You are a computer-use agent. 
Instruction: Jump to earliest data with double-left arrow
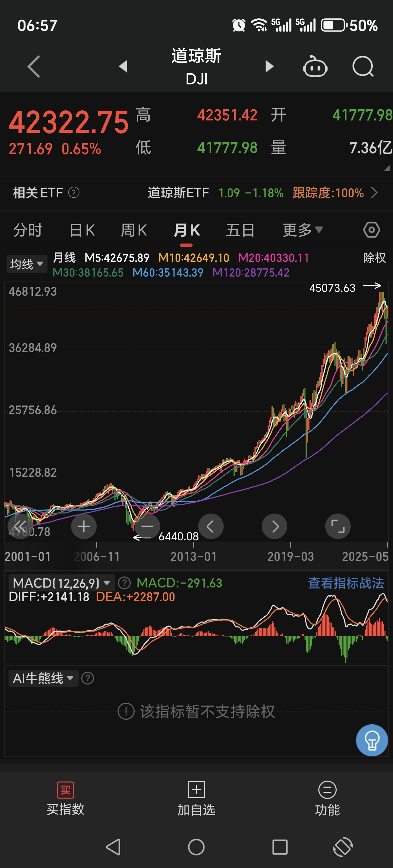(20, 526)
